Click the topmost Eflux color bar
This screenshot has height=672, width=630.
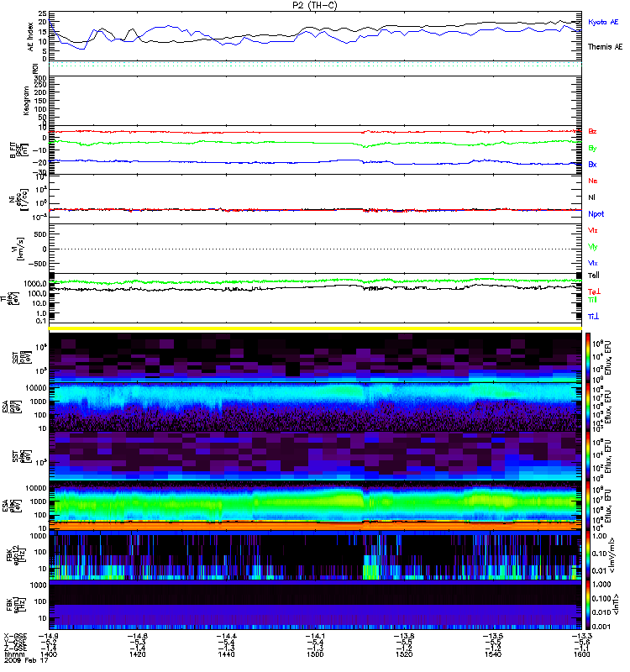589,356
